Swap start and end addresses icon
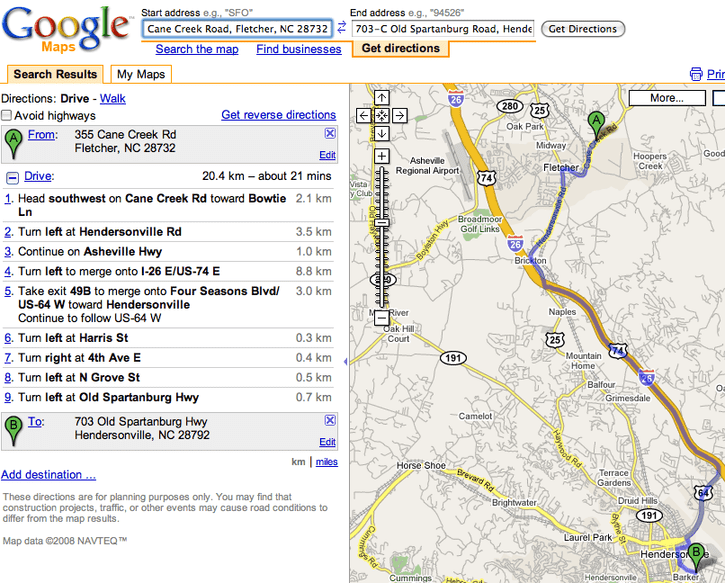Screen dimensions: 725x583 point(341,28)
